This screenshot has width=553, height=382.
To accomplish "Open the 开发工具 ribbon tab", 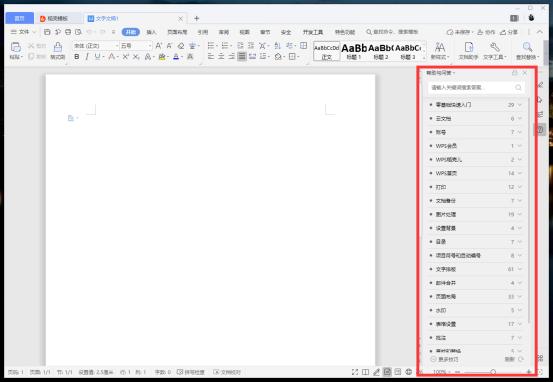I will coord(312,32).
